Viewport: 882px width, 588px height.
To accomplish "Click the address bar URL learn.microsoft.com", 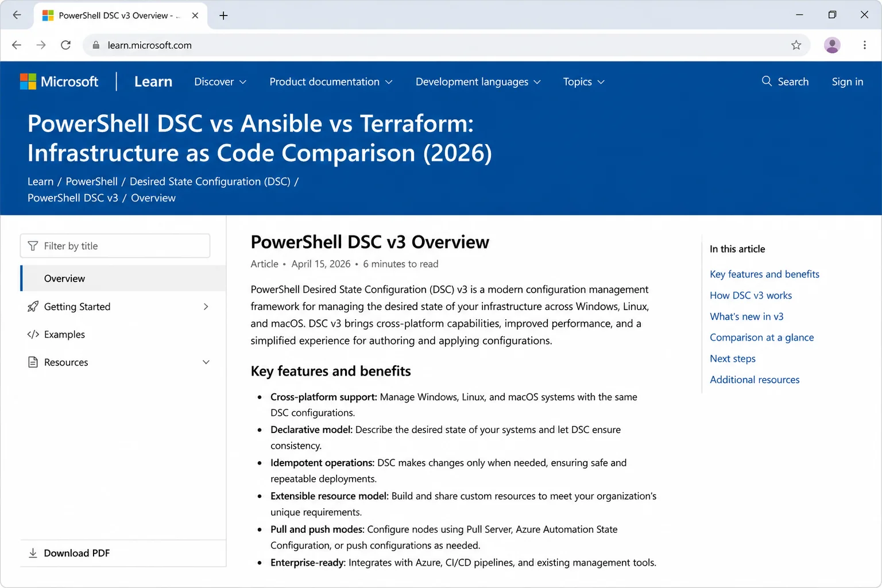I will pos(149,45).
